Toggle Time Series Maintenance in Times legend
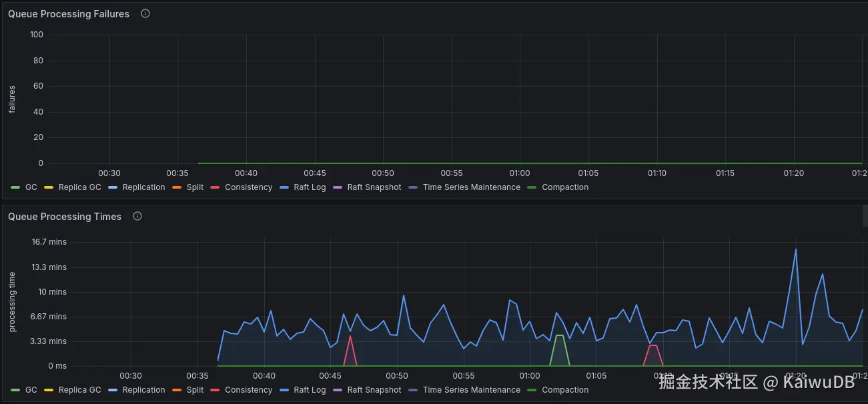This screenshot has width=868, height=404. (x=464, y=390)
